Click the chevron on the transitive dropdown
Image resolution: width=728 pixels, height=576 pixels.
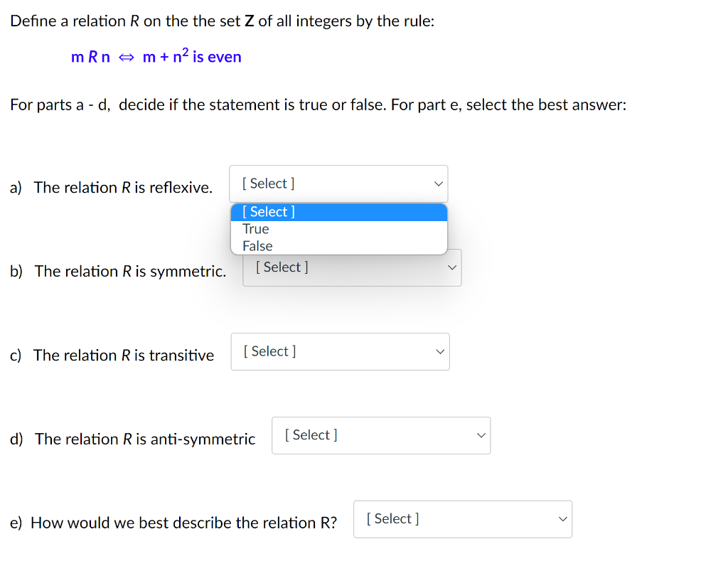pyautogui.click(x=439, y=351)
